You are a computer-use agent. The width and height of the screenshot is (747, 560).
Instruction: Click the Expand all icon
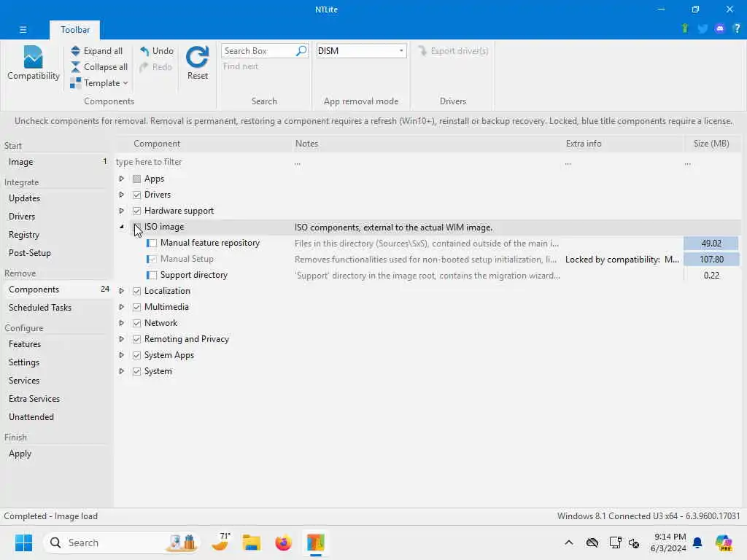(75, 51)
